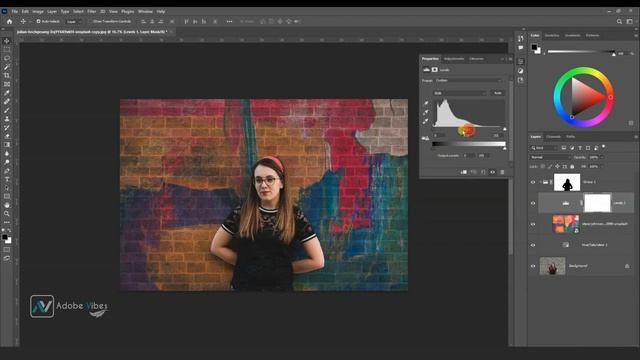This screenshot has width=640, height=360.
Task: Open the search icon at top right
Action: coord(619,21)
